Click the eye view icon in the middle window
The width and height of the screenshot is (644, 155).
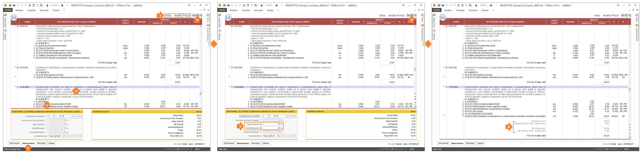(408, 16)
